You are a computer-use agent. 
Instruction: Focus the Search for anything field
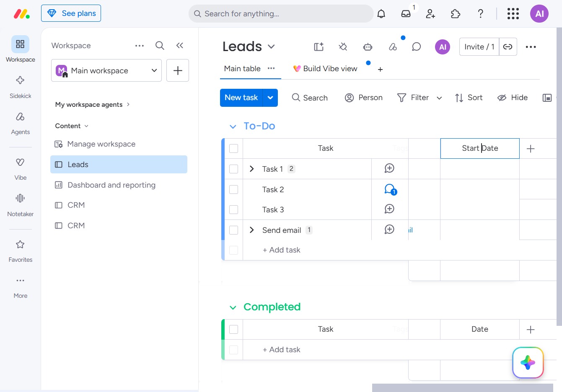[x=281, y=14]
